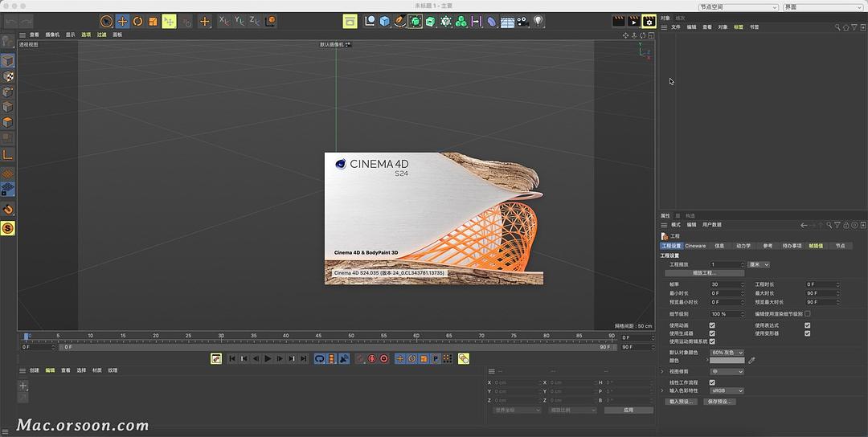Viewport: 868px width, 437px height.
Task: Expand the 输入色彩特性 disclosure arrow
Action: click(662, 390)
